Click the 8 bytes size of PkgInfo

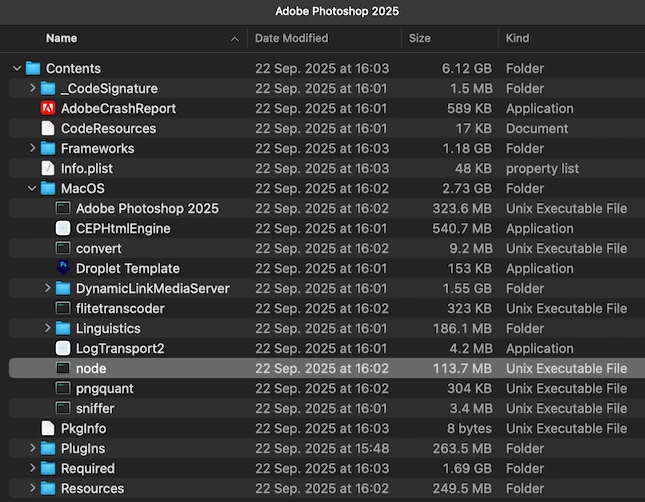pyautogui.click(x=469, y=428)
